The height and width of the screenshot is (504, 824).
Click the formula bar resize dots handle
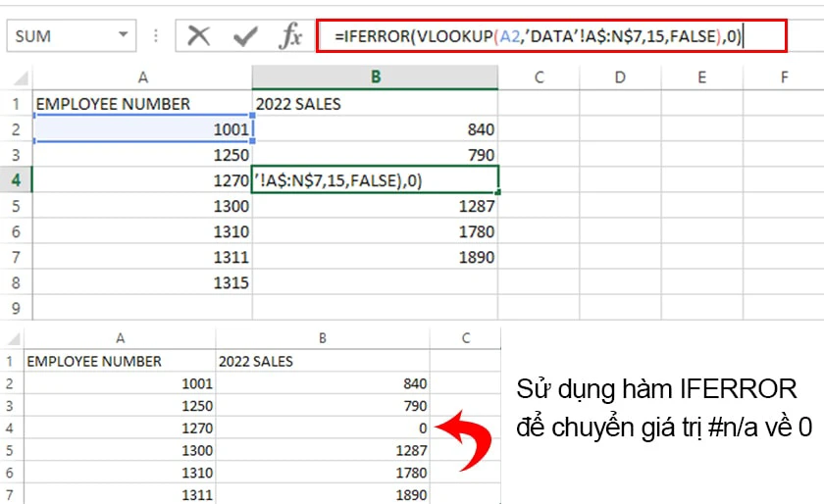coord(156,35)
